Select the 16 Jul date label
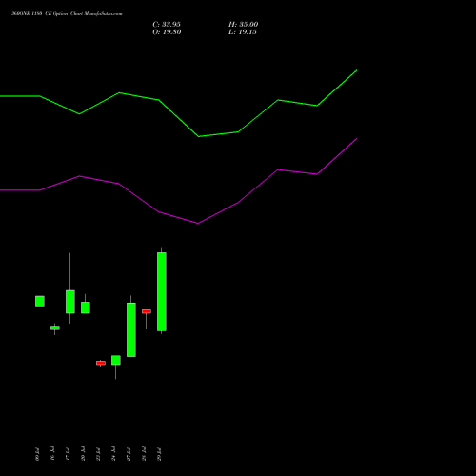Image resolution: width=476 pixels, height=476 pixels. point(52,454)
